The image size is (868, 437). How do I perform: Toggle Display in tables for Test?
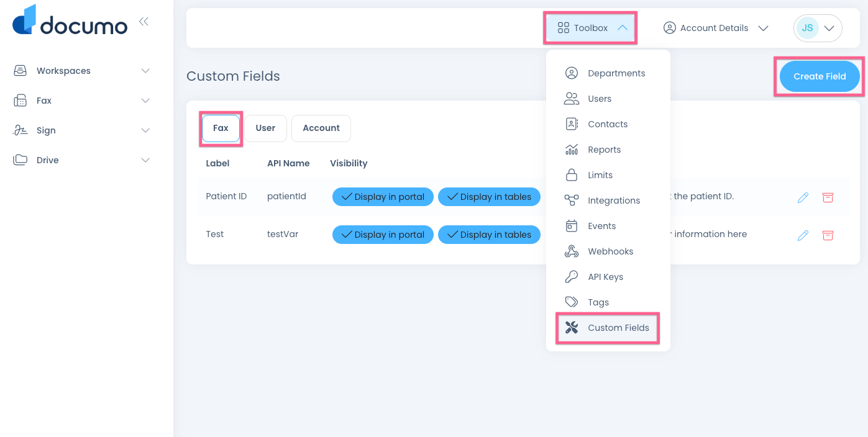pos(488,235)
